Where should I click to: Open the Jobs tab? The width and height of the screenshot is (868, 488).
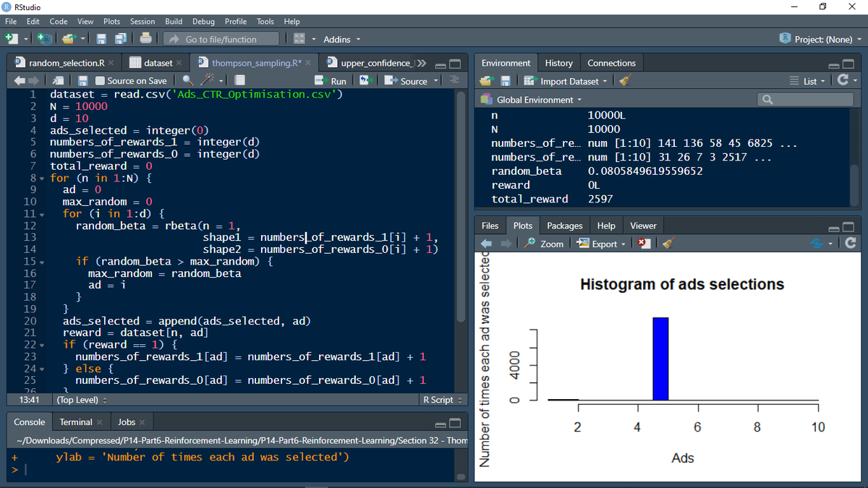pyautogui.click(x=127, y=422)
